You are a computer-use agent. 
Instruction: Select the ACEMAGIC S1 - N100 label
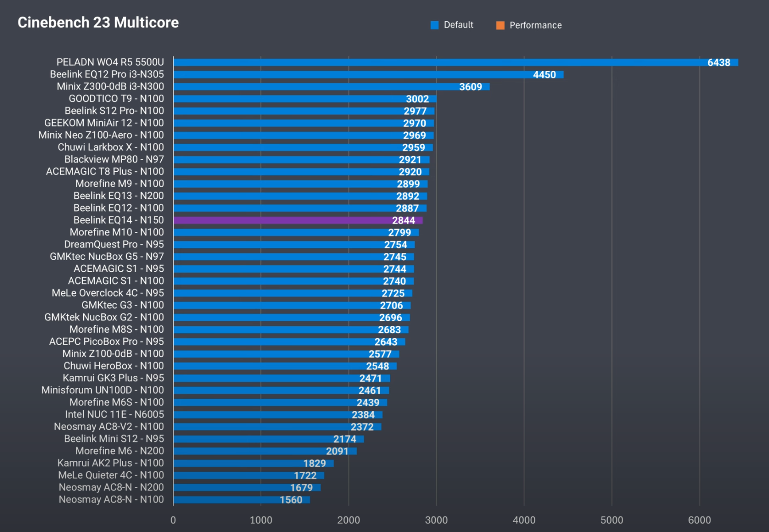pos(116,281)
